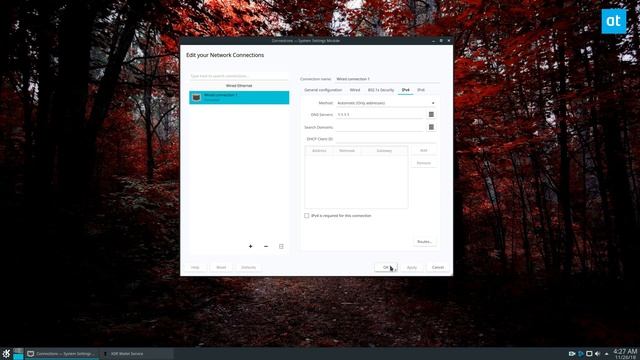Image resolution: width=640 pixels, height=360 pixels.
Task: Open the Method dropdown
Action: tap(385, 103)
